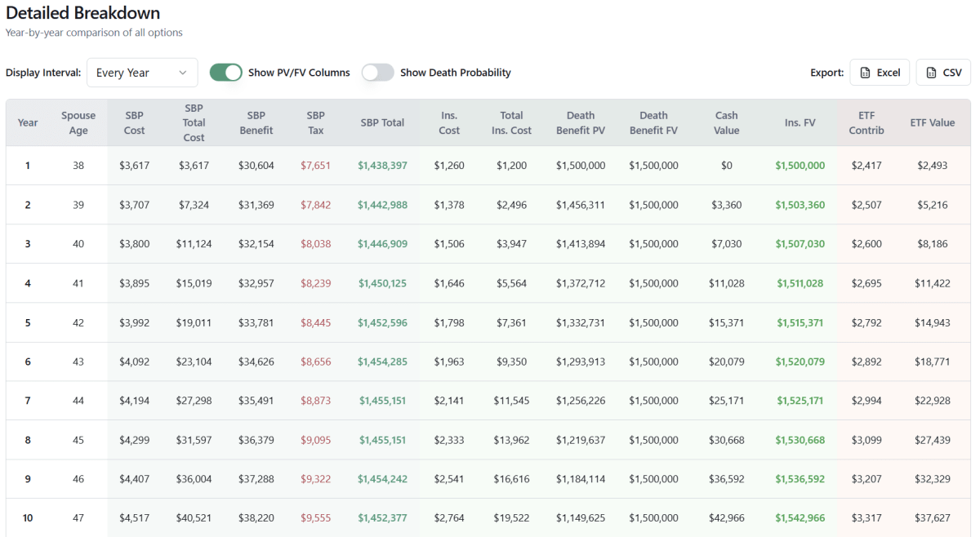The image size is (980, 537).
Task: Enable Show Death Probability switch
Action: (x=378, y=73)
